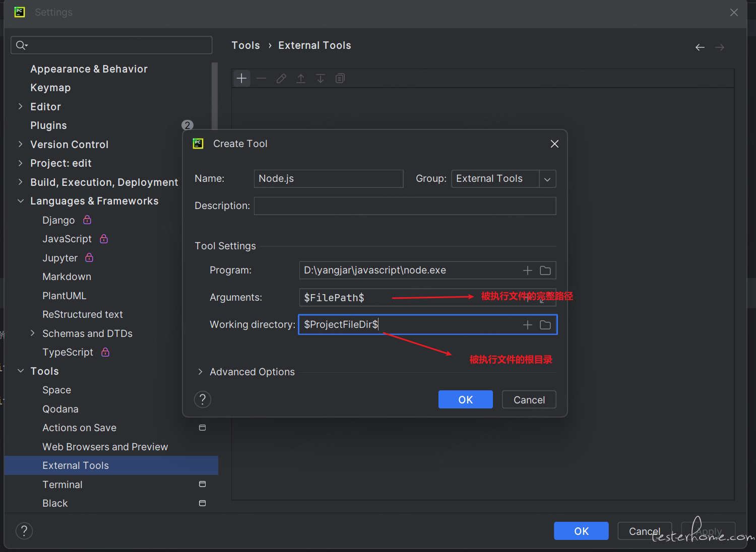This screenshot has height=552, width=756.
Task: Select Actions on Save item
Action: coord(79,428)
